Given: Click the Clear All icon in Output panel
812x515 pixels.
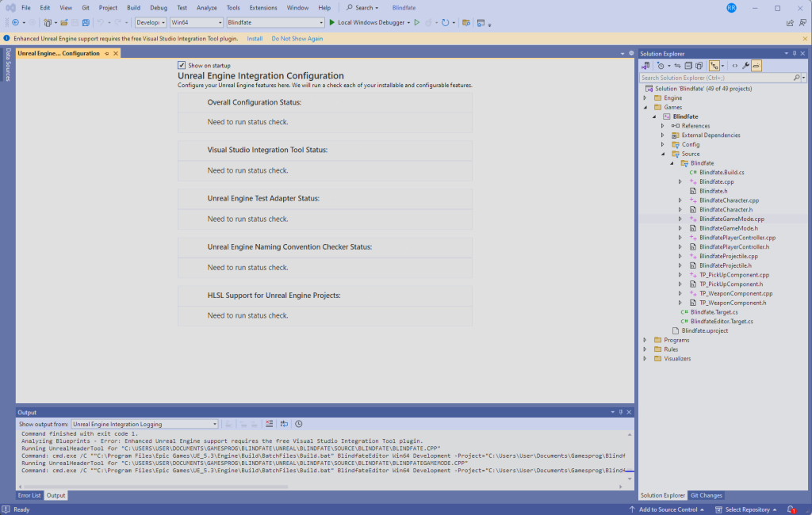Looking at the screenshot, I should 270,424.
